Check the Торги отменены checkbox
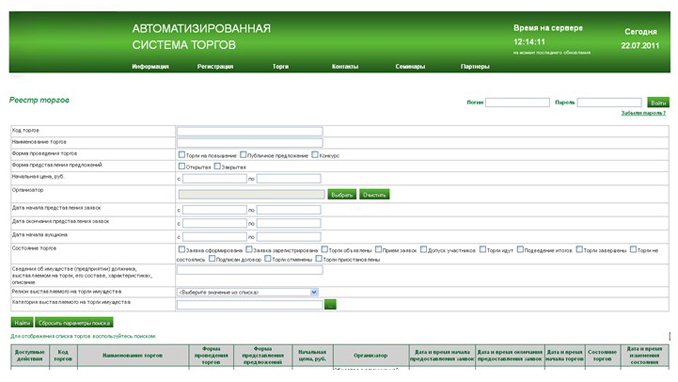The height and width of the screenshot is (382, 678). tap(268, 259)
